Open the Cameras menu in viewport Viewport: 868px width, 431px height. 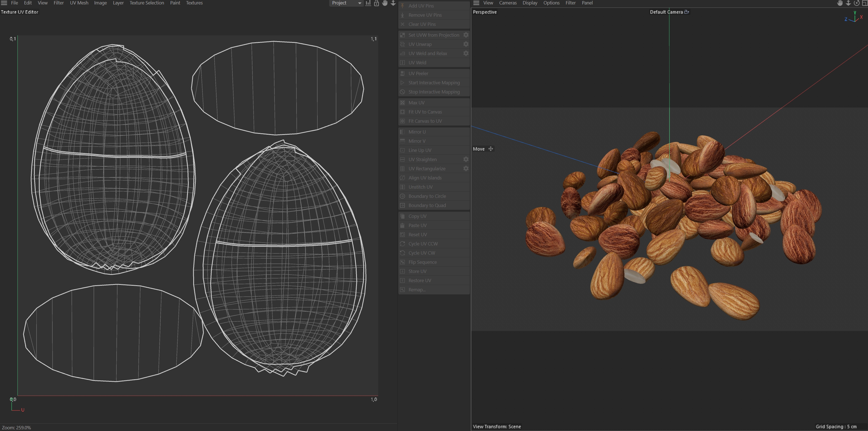(x=507, y=3)
